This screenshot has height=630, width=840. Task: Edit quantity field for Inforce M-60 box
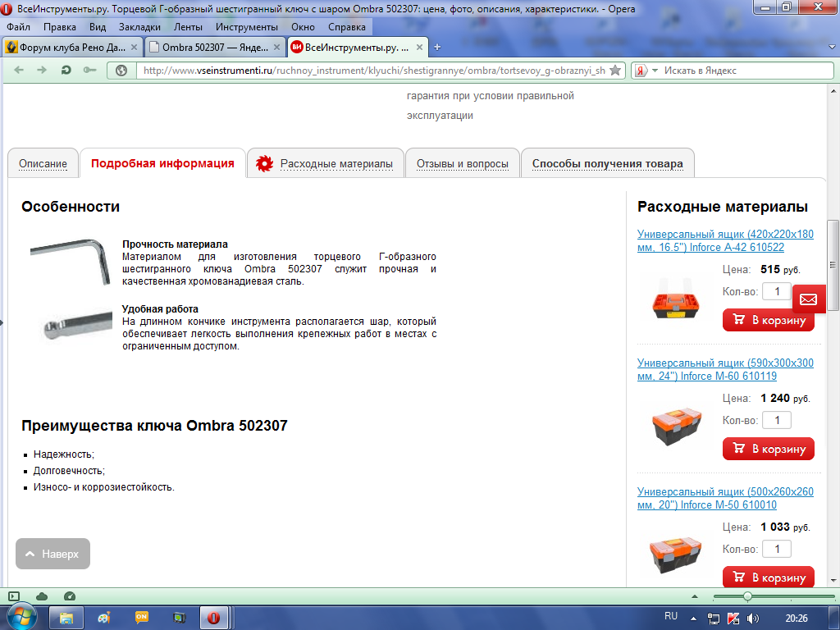pos(777,420)
